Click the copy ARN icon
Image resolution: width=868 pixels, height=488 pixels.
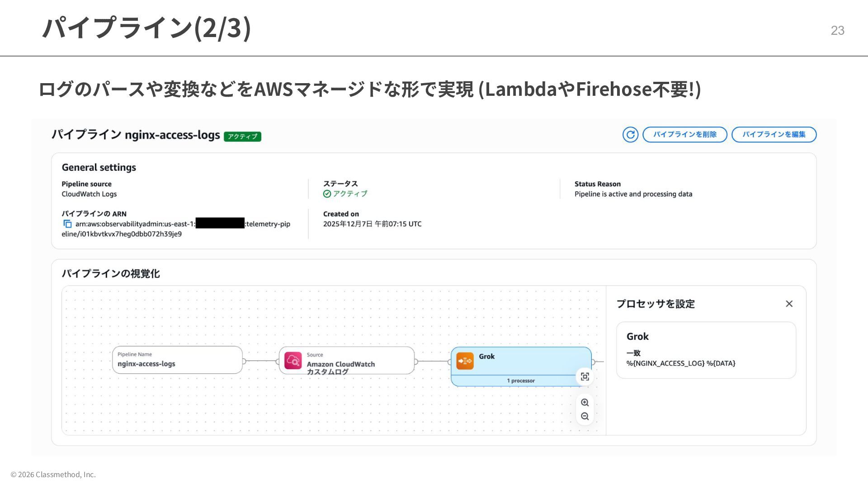click(67, 224)
